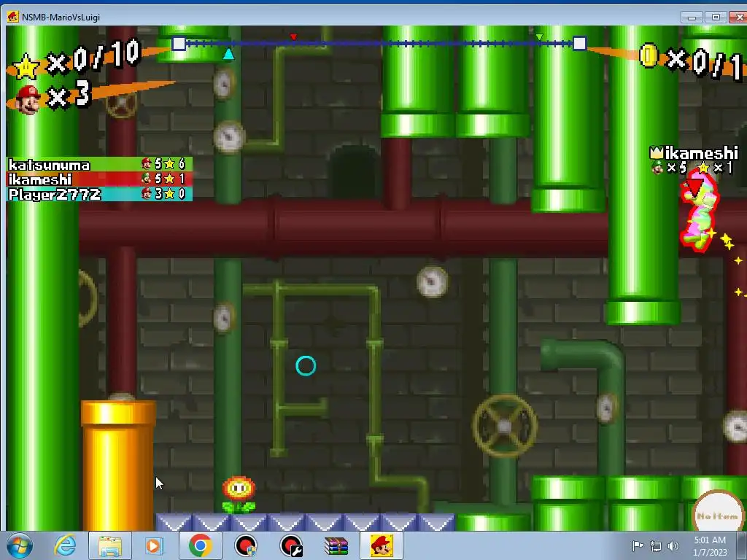The width and height of the screenshot is (747, 560).
Task: Open Google Chrome from taskbar
Action: [200, 545]
